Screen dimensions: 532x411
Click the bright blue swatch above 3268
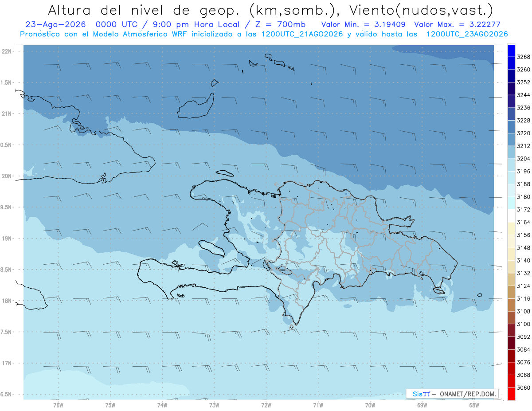click(x=511, y=51)
